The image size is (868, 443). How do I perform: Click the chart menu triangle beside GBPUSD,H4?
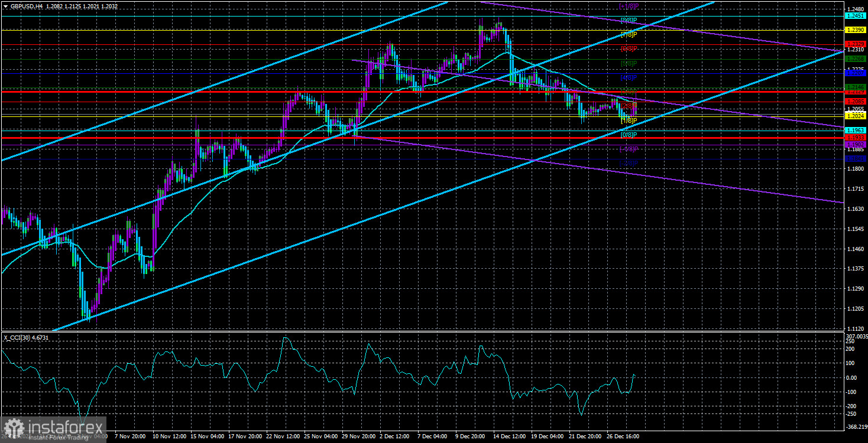point(5,6)
